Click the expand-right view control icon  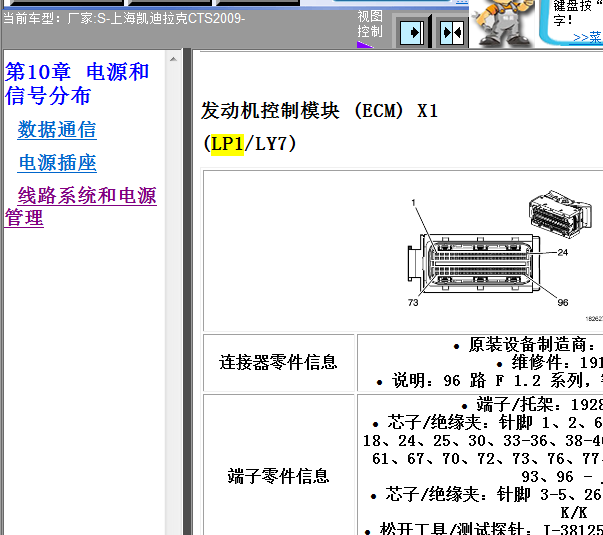[x=412, y=32]
